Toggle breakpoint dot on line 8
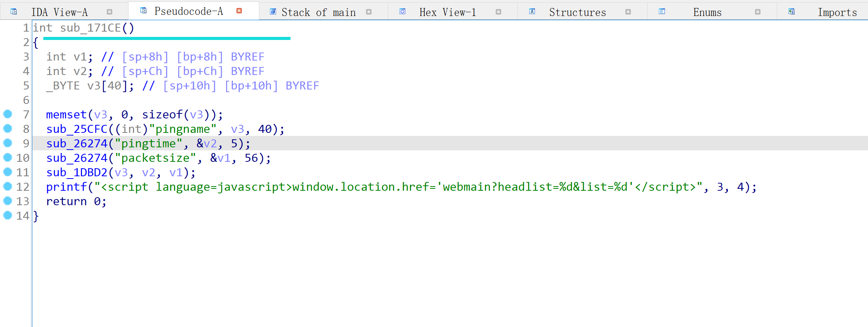The width and height of the screenshot is (868, 327). point(8,128)
